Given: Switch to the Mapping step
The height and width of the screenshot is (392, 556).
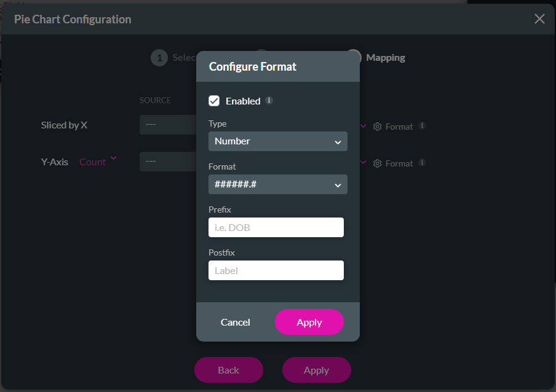Looking at the screenshot, I should point(386,57).
